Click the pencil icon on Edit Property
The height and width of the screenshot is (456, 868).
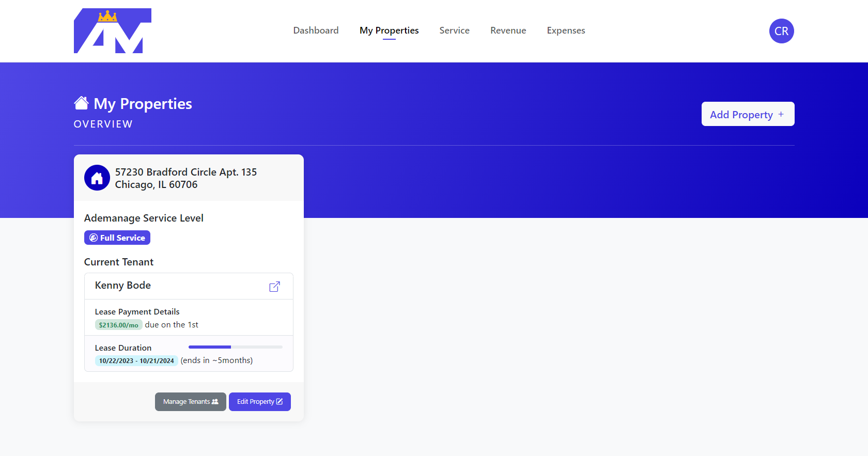(x=280, y=402)
